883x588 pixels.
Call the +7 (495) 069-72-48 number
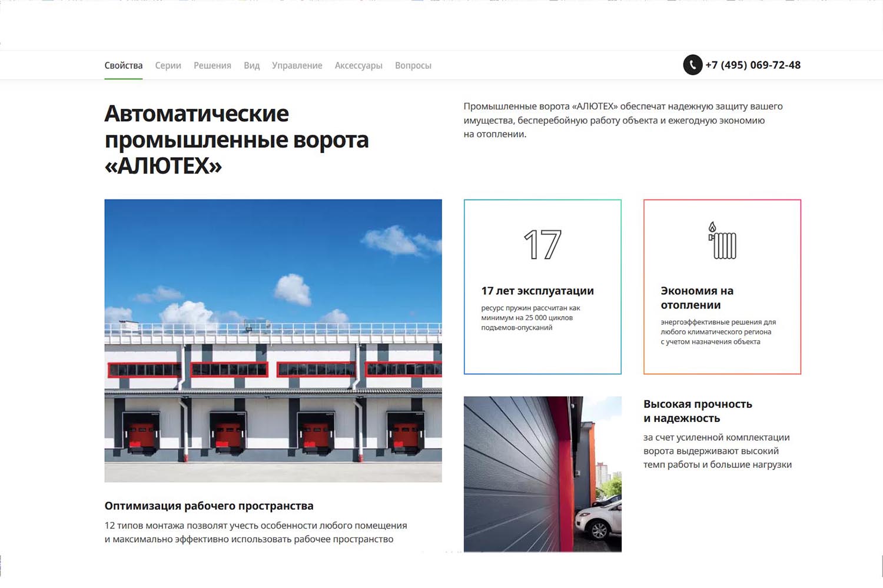(x=752, y=65)
